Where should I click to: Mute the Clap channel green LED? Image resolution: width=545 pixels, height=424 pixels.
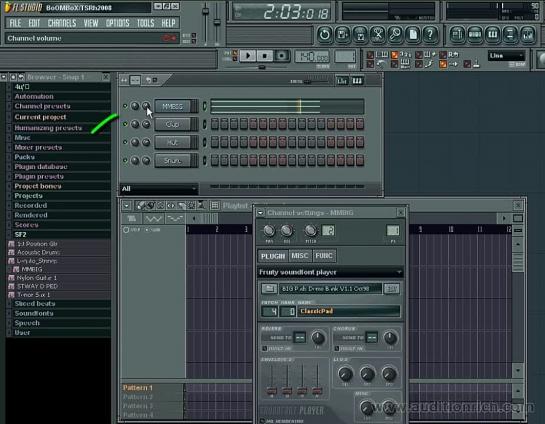[125, 124]
